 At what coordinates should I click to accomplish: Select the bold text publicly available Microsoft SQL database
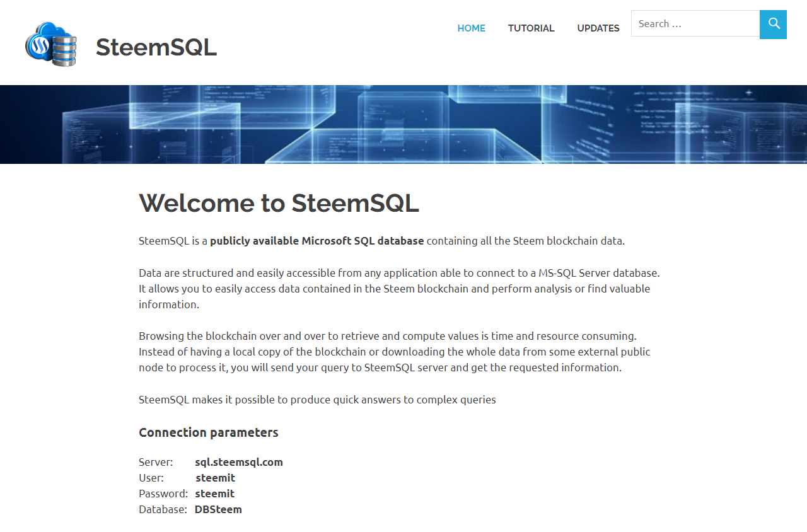(x=317, y=241)
